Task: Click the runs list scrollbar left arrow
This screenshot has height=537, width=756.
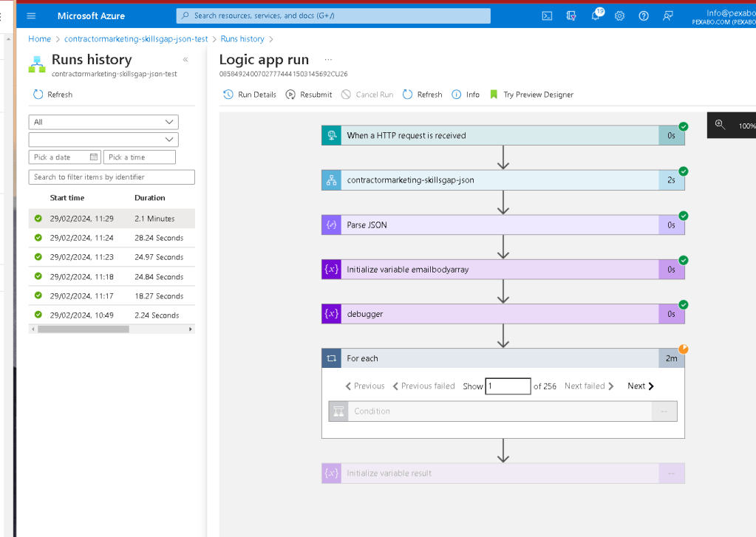Action: 33,329
